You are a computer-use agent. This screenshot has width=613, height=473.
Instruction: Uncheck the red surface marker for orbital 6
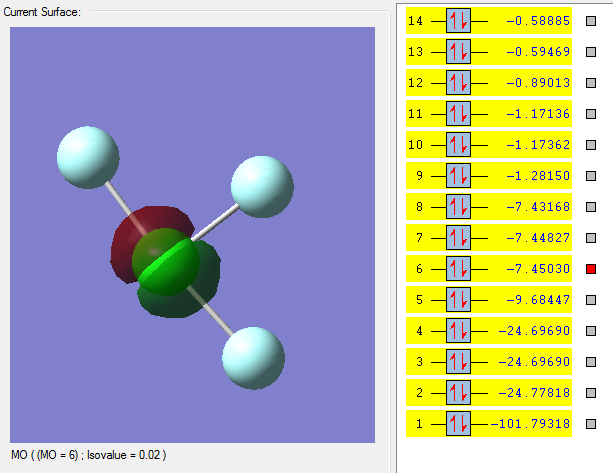tap(591, 269)
